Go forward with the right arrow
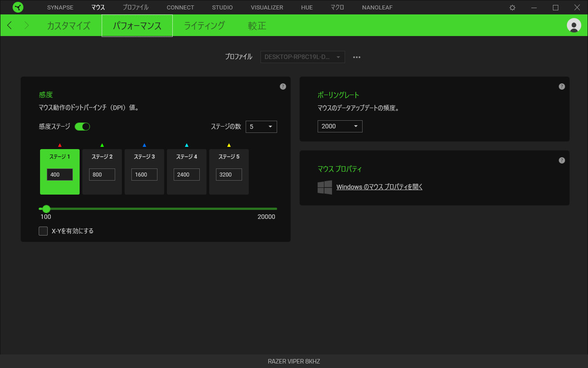This screenshot has width=588, height=368. [27, 25]
